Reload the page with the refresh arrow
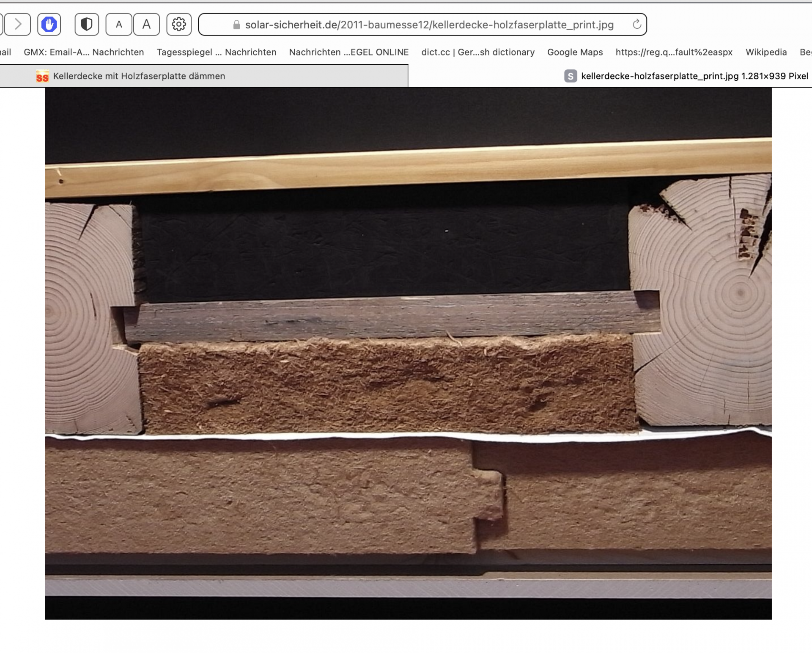This screenshot has width=812, height=653. 636,24
